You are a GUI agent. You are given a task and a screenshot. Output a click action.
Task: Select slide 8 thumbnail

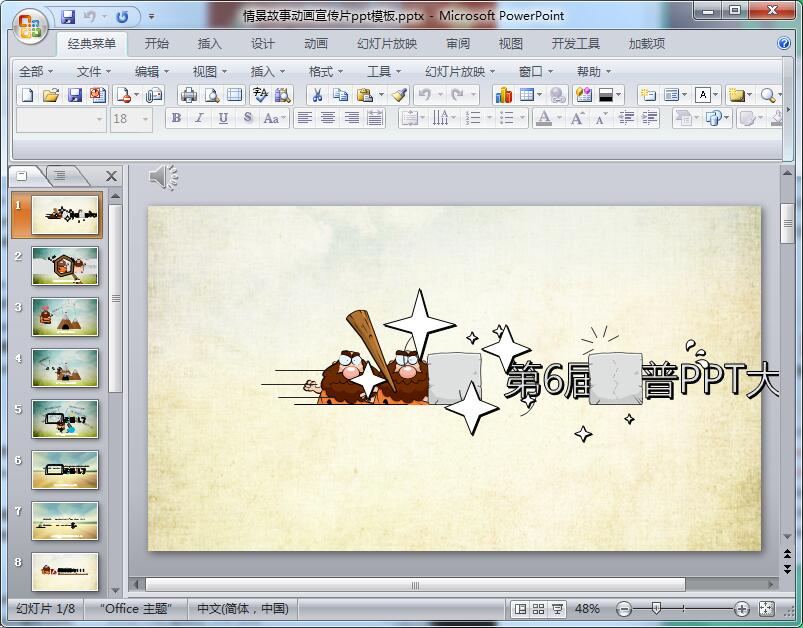pyautogui.click(x=65, y=572)
